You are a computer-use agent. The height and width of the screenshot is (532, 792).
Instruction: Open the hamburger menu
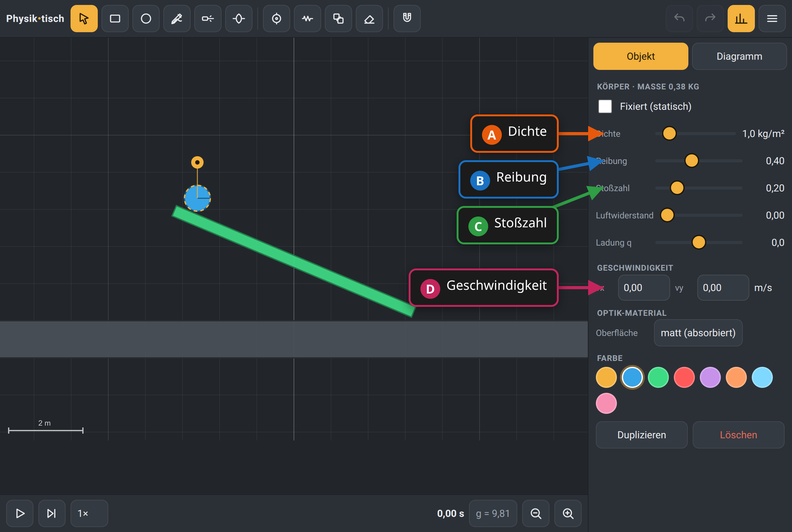(772, 18)
